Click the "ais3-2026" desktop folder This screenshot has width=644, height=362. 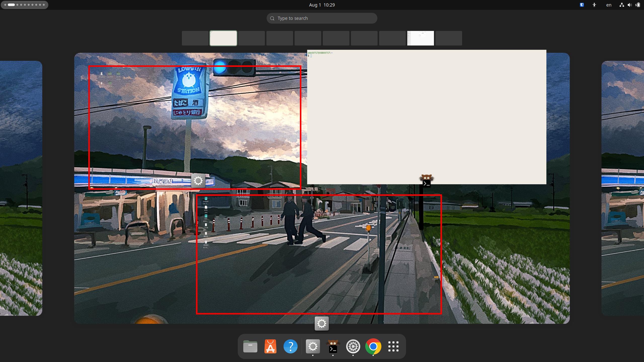pos(118,76)
